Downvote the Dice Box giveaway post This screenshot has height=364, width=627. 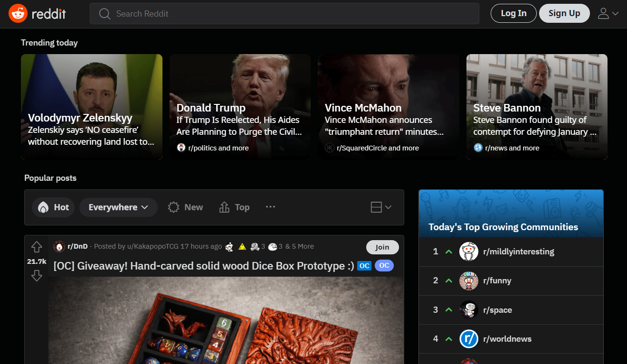tap(37, 275)
